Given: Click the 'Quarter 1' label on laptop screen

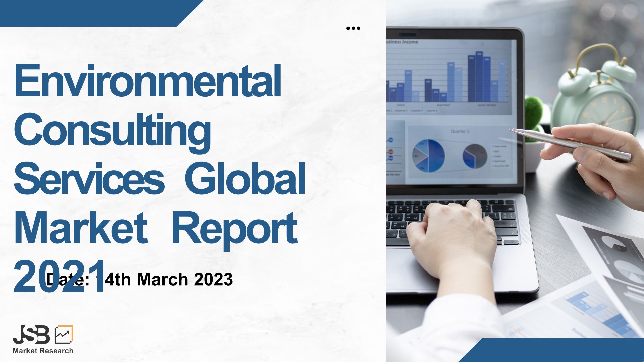Looking at the screenshot, I should tap(460, 131).
